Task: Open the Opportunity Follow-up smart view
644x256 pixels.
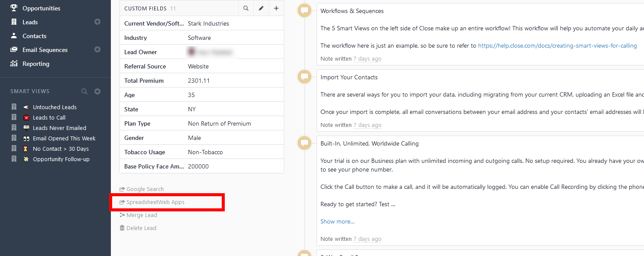Action: click(x=61, y=159)
